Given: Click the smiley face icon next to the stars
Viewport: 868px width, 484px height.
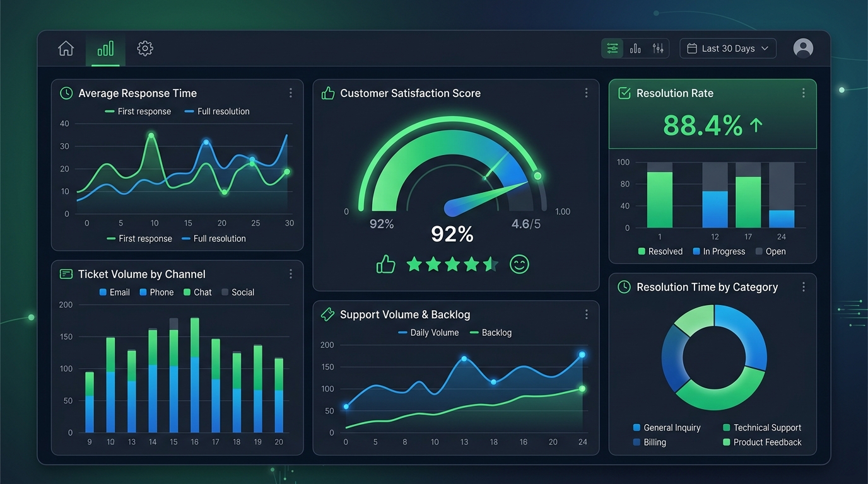Looking at the screenshot, I should tap(519, 264).
